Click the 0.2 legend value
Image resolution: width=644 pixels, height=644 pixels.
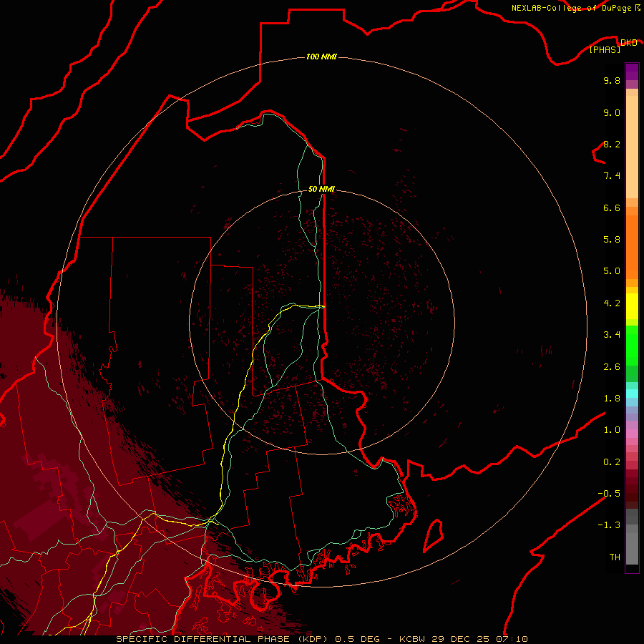click(x=612, y=462)
